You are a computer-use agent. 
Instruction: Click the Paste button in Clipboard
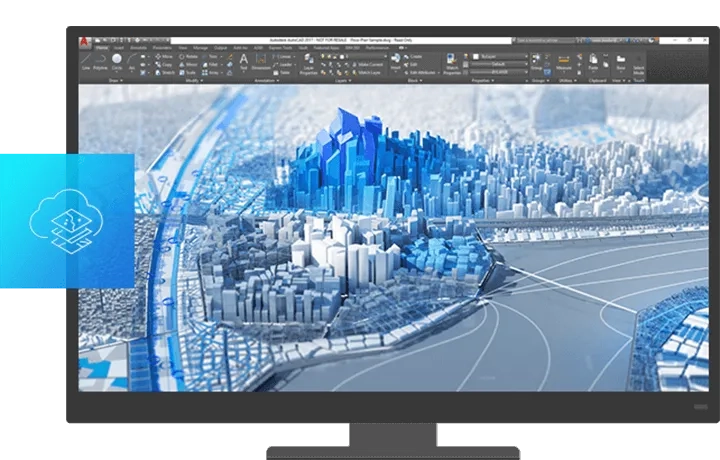(592, 62)
